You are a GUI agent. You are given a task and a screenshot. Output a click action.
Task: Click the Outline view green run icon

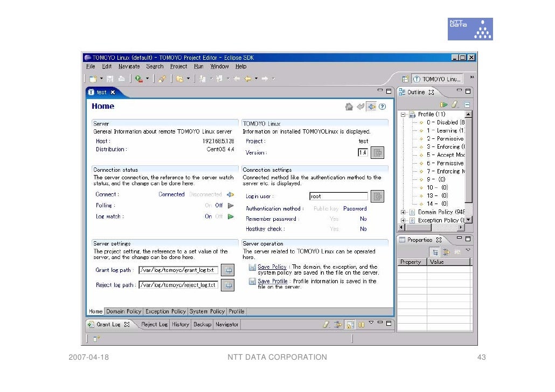[x=443, y=104]
